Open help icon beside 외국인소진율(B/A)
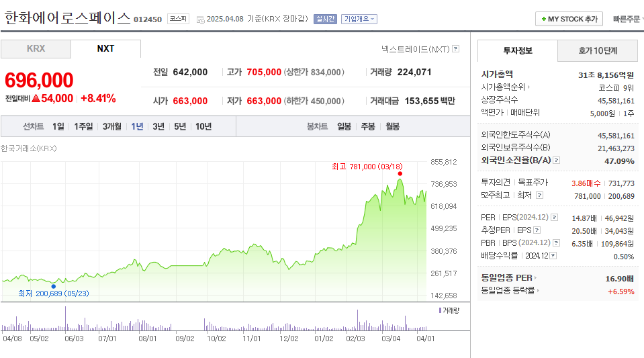Viewport: 644px width, 358px height. click(x=556, y=161)
